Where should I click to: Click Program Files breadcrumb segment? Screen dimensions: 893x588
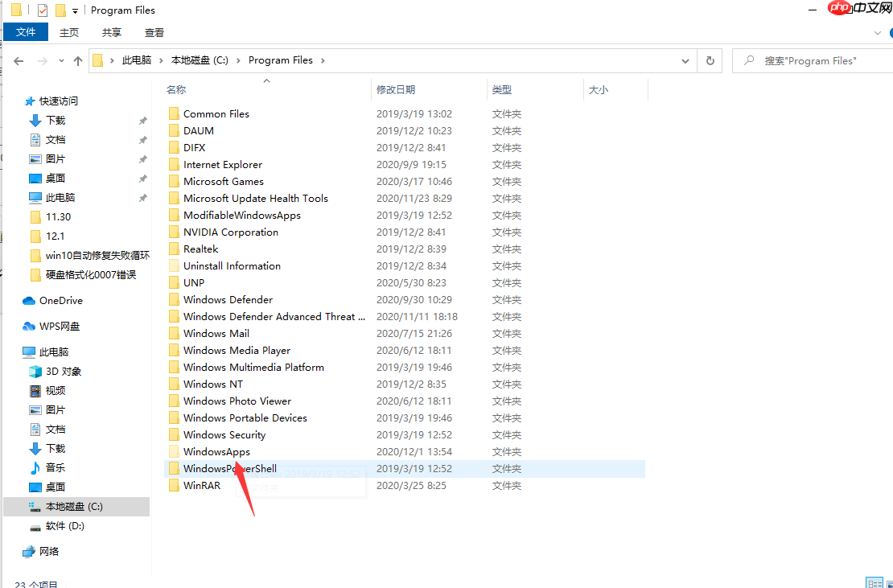pyautogui.click(x=280, y=60)
